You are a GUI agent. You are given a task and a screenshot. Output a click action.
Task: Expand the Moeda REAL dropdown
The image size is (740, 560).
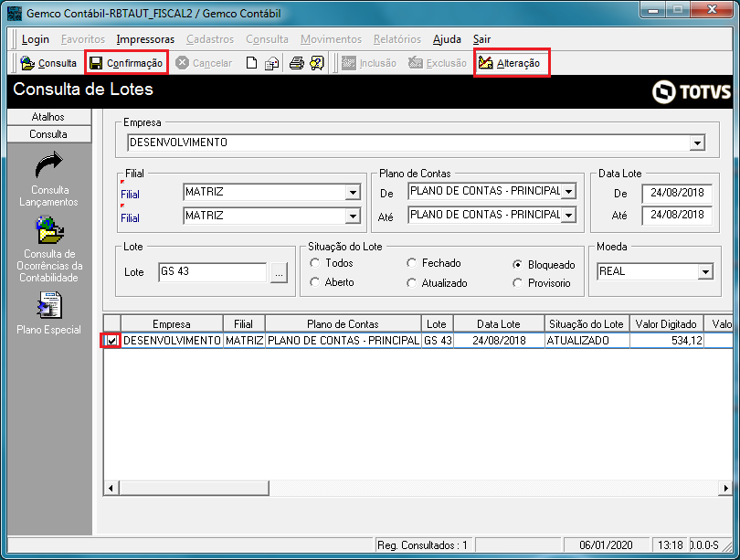pyautogui.click(x=705, y=271)
